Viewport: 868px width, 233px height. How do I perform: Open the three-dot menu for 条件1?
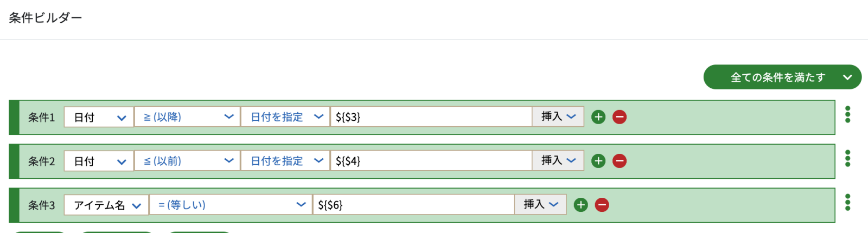[847, 114]
